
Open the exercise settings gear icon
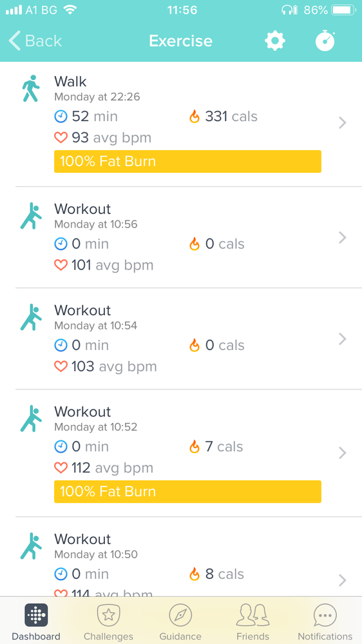coord(275,41)
